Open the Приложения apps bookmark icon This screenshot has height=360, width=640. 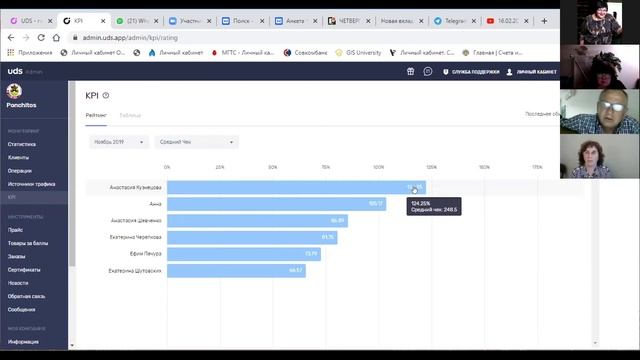pos(29,53)
